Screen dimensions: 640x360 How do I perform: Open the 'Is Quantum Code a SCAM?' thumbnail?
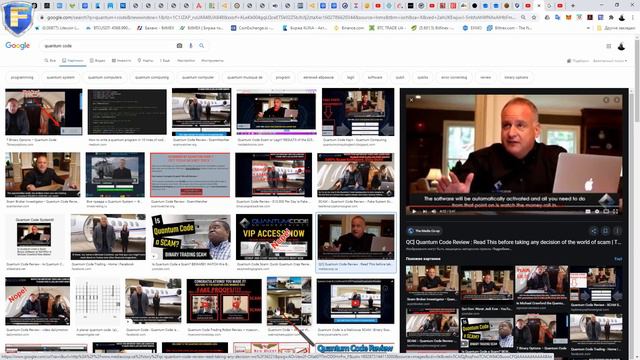191,237
